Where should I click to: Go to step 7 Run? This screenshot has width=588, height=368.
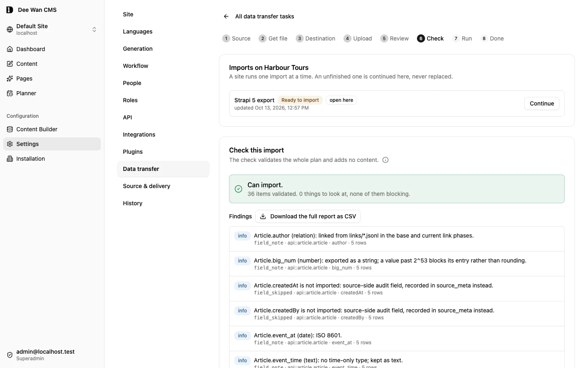pos(462,38)
